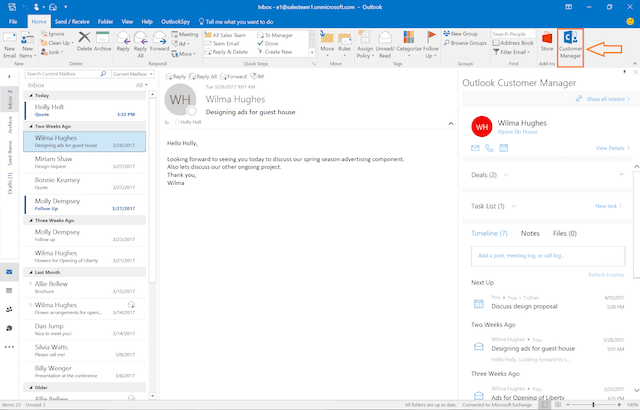Switch to Calendar view in sidebar
Image resolution: width=640 pixels, height=410 pixels.
click(x=9, y=290)
